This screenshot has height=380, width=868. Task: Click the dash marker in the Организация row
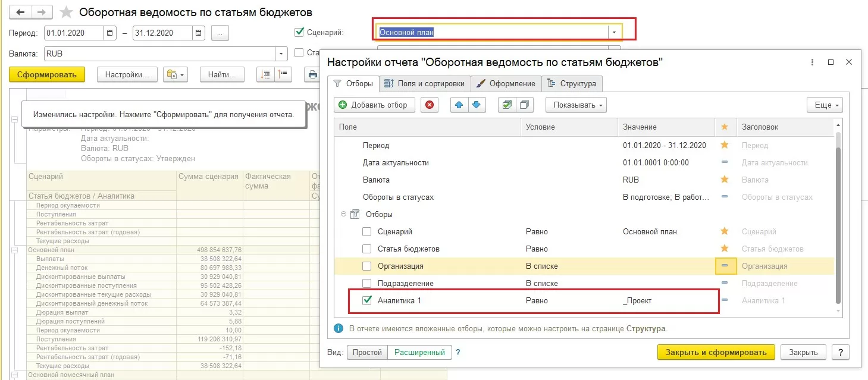tap(725, 266)
